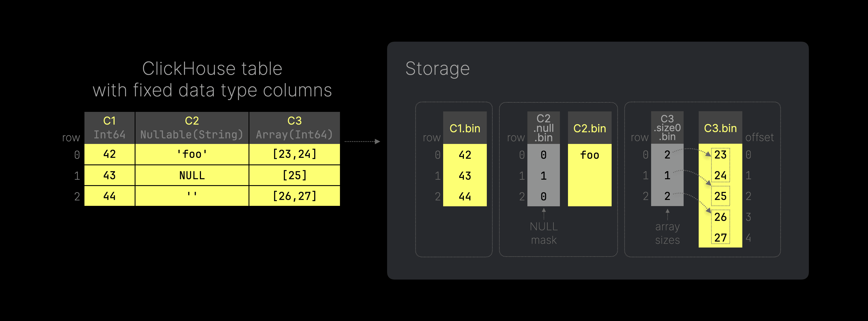The height and width of the screenshot is (321, 868).
Task: Click the upward arrow above NULL mask
Action: pyautogui.click(x=544, y=213)
